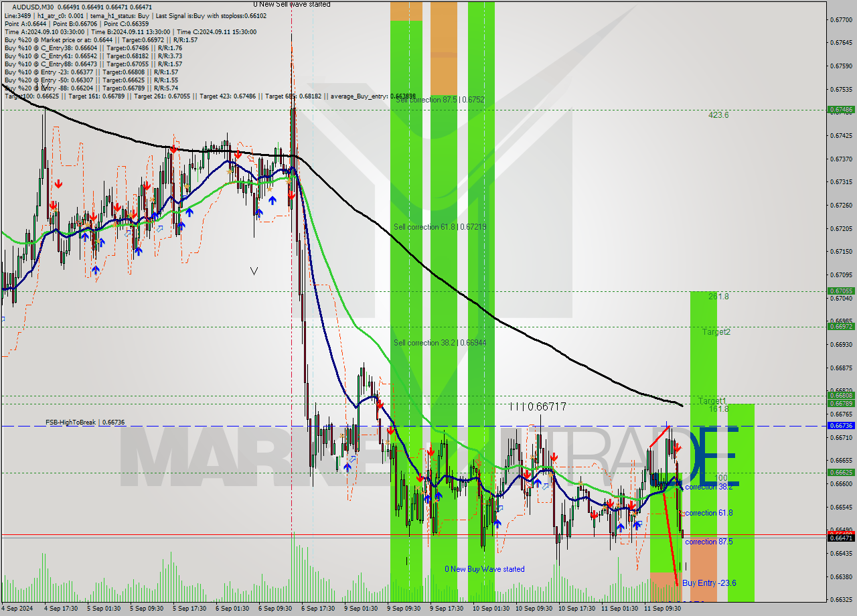Select the 'FSB-HighToBreak | 0.66736' line label

coord(85,422)
